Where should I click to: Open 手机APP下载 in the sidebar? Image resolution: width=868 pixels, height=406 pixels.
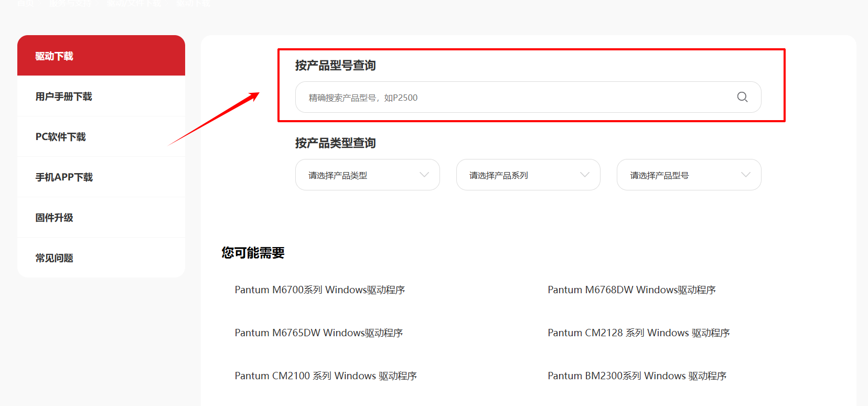tap(101, 177)
